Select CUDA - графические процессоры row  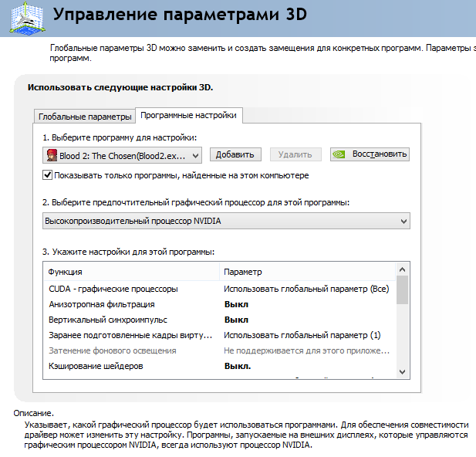pyautogui.click(x=219, y=289)
